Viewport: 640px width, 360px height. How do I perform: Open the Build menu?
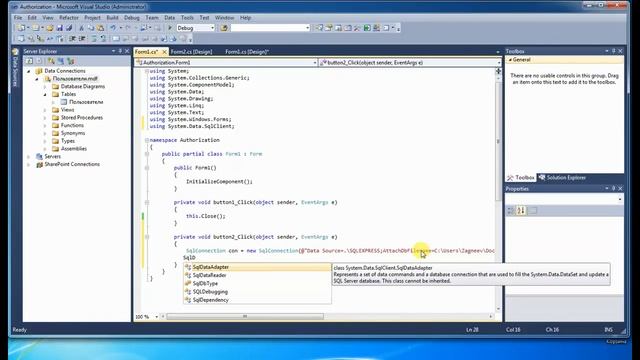coord(112,18)
